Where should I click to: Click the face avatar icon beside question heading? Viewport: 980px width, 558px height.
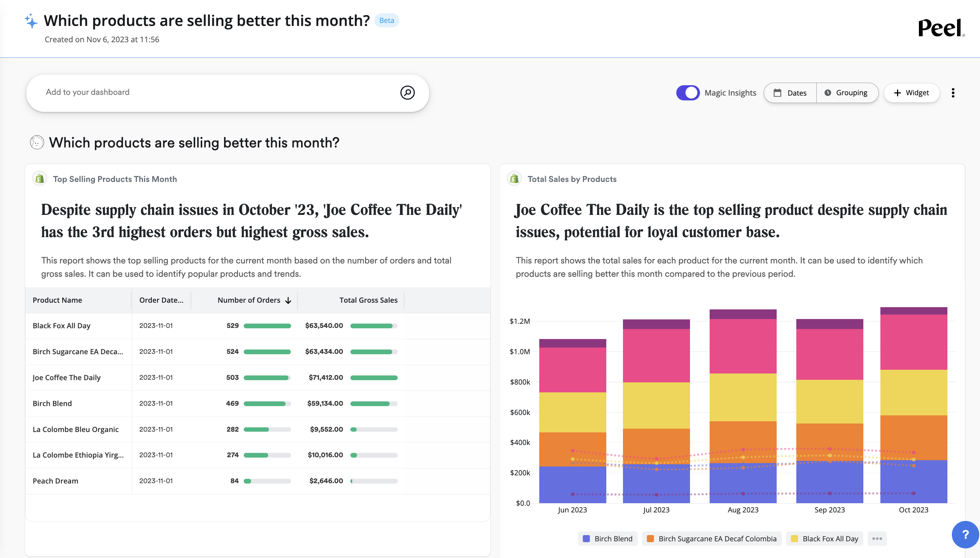click(37, 143)
